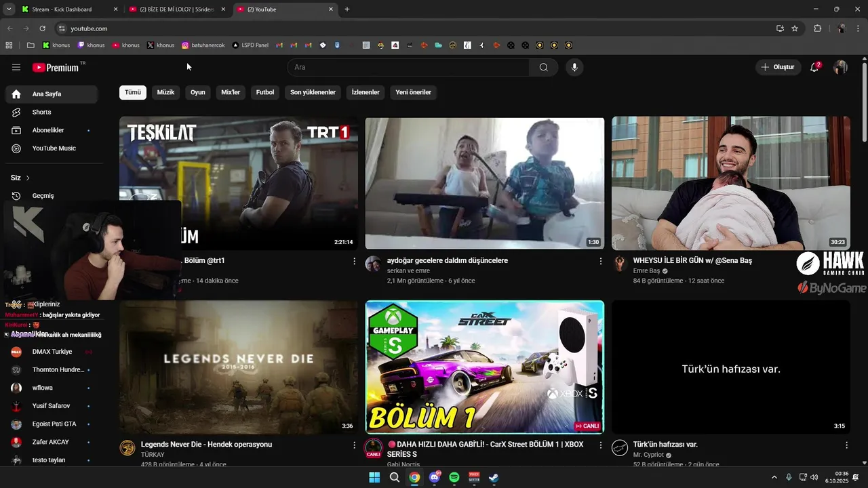The width and height of the screenshot is (868, 488).
Task: Select the Oyun filter chip
Action: coord(197,92)
